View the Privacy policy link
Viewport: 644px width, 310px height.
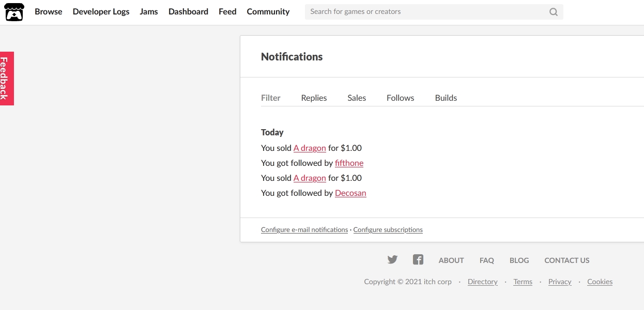click(560, 282)
